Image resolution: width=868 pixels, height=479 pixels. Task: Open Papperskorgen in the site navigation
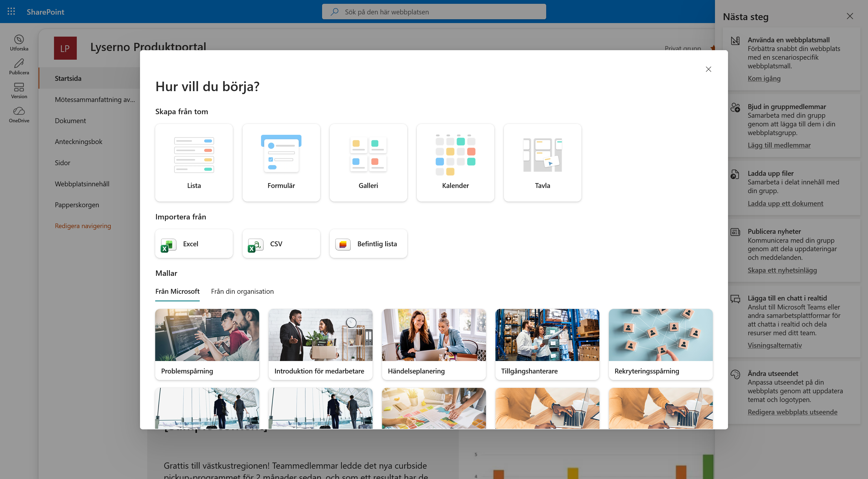(77, 205)
